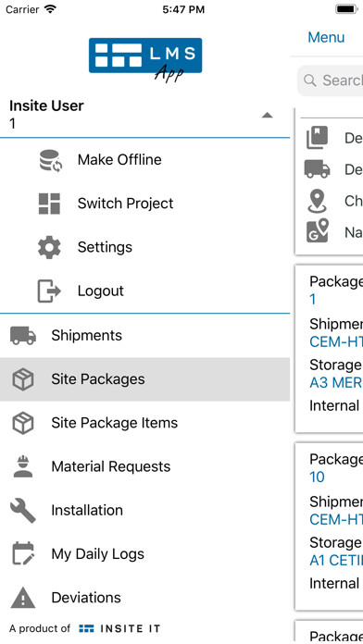
Task: Tap the Site Package Items box icon
Action: (x=22, y=423)
